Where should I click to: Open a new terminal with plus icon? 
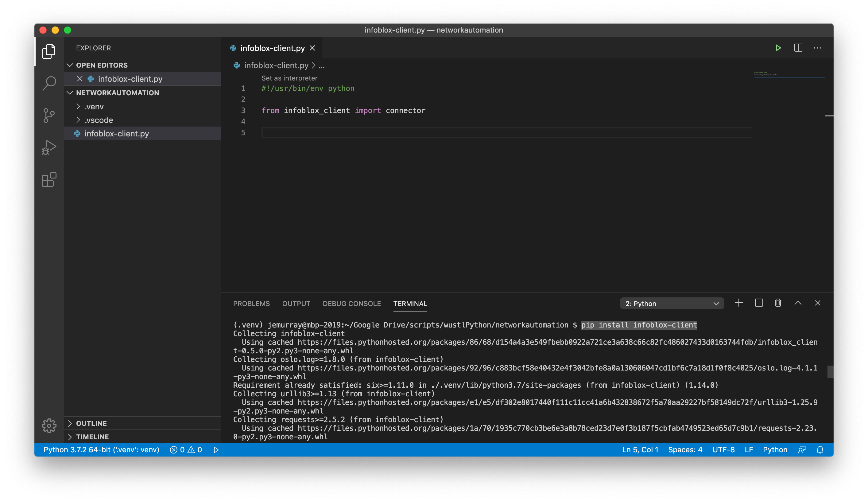click(x=739, y=303)
